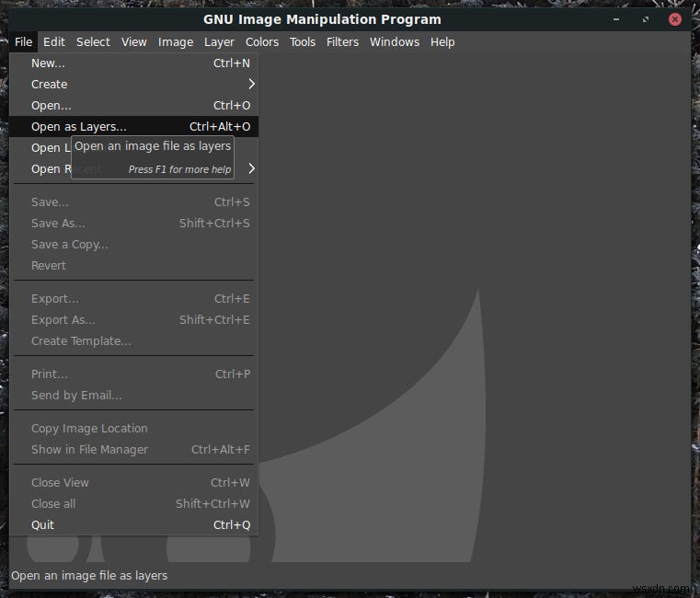
Task: Minimize the GIMP window
Action: (x=616, y=19)
